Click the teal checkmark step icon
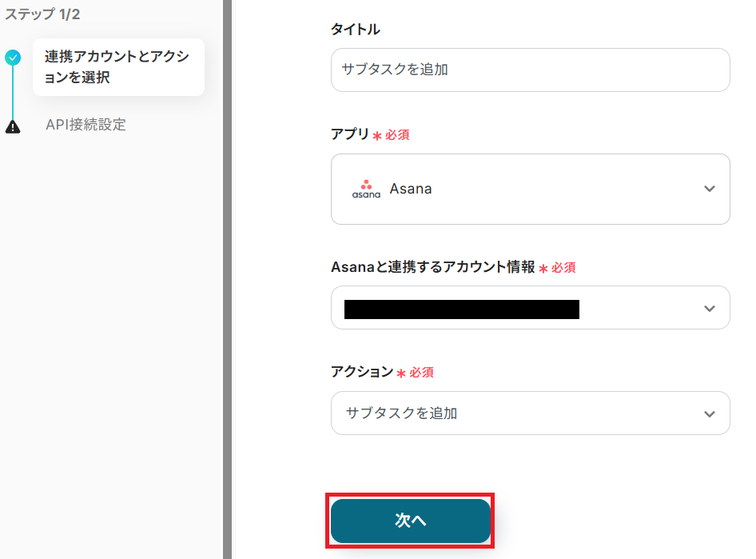This screenshot has width=756, height=559. click(13, 58)
